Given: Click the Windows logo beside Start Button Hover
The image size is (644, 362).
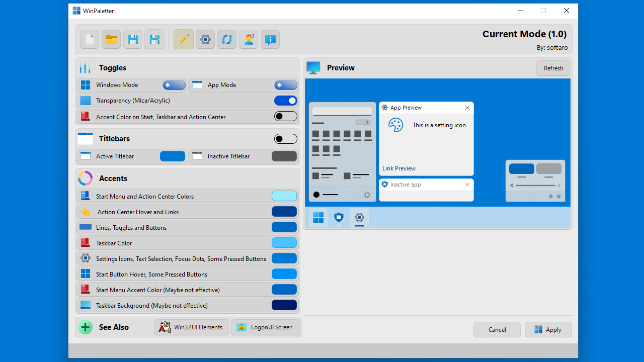Looking at the screenshot, I should point(86,274).
